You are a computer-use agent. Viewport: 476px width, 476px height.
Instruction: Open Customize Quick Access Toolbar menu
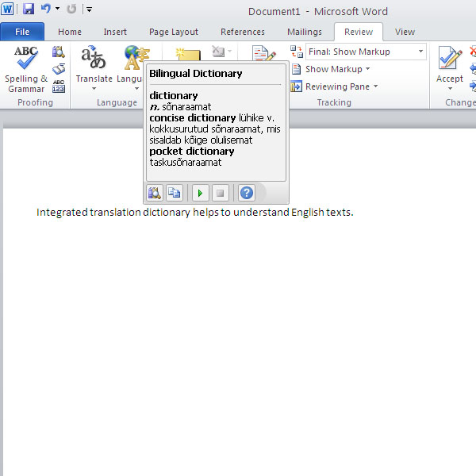89,10
